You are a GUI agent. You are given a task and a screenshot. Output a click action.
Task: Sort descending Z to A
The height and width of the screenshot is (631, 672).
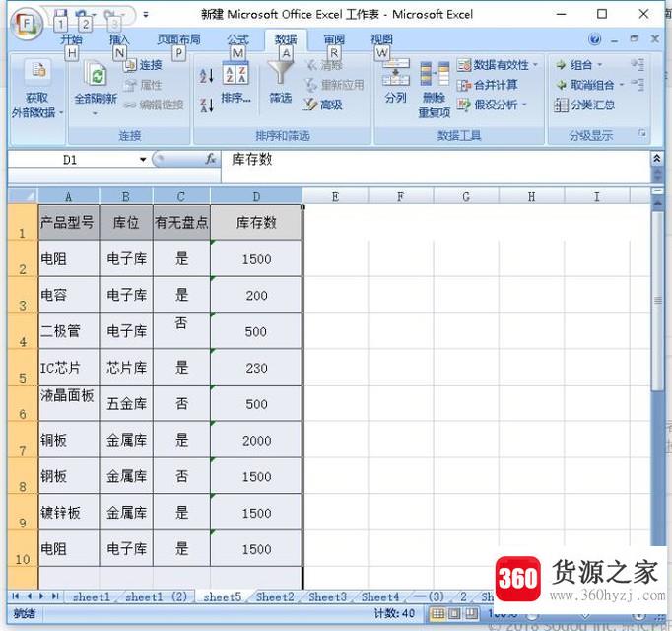click(206, 105)
